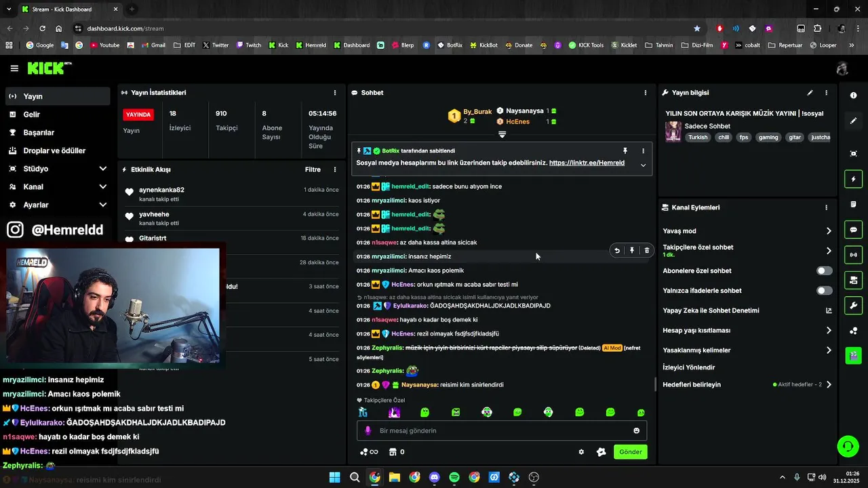Open Yasaklanmış kelimeler options arrow
The height and width of the screenshot is (488, 868).
[829, 350]
